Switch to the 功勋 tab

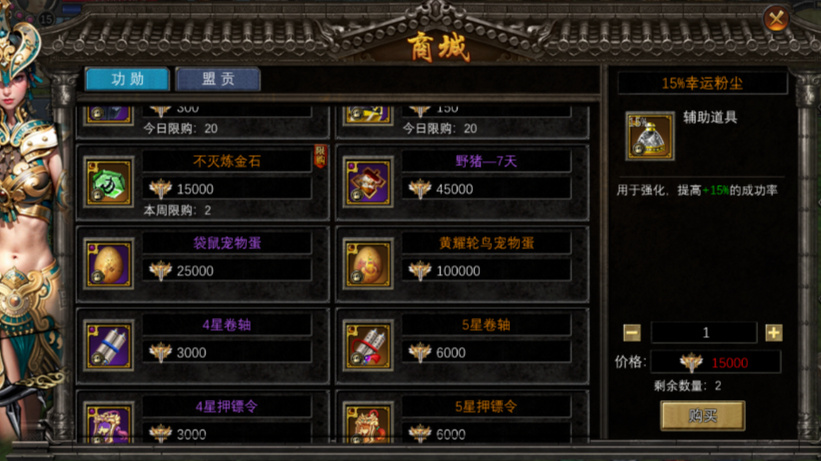pos(127,79)
